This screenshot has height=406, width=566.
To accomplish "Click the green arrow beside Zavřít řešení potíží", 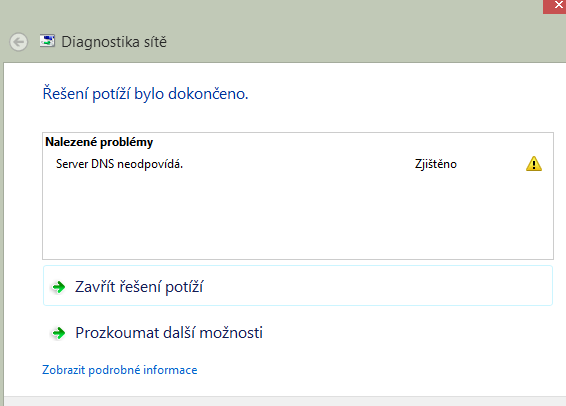I will [x=59, y=287].
